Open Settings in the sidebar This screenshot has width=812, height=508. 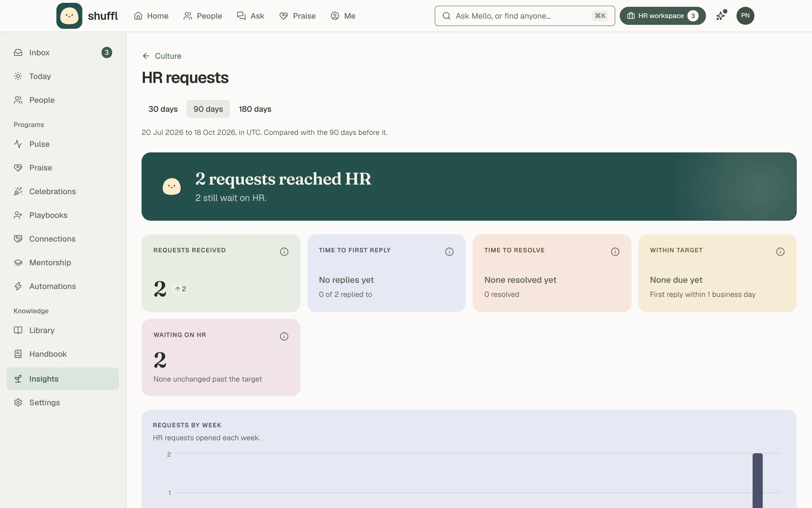63,402
